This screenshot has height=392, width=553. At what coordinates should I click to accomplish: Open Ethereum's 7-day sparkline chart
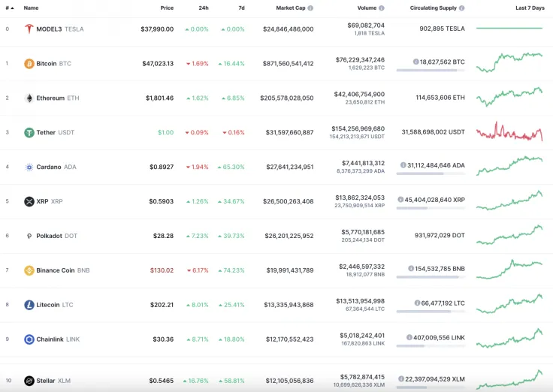[x=509, y=97]
